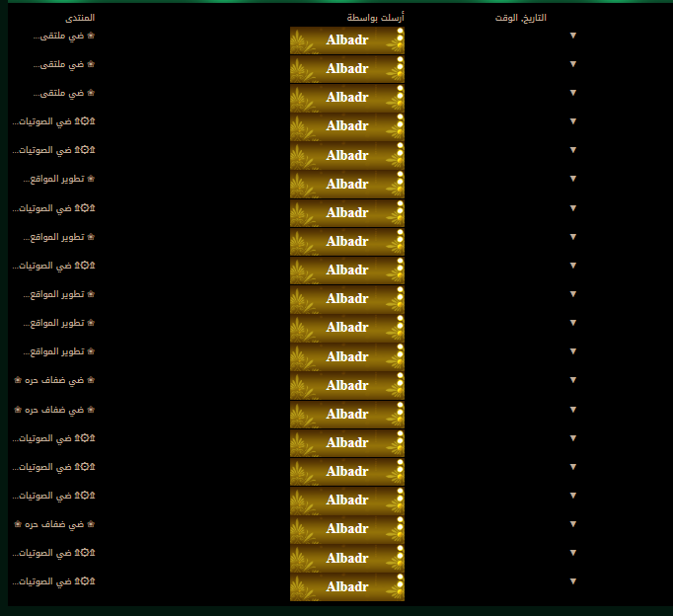The width and height of the screenshot is (673, 616).
Task: Expand the dropdown arrow in the third row
Action: (573, 93)
